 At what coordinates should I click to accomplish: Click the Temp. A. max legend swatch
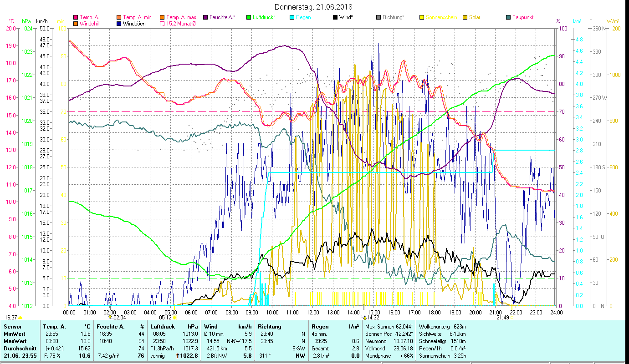(x=163, y=18)
